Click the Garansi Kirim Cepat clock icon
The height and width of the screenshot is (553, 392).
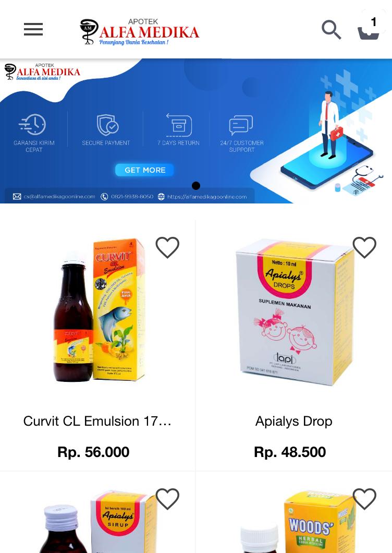[33, 125]
